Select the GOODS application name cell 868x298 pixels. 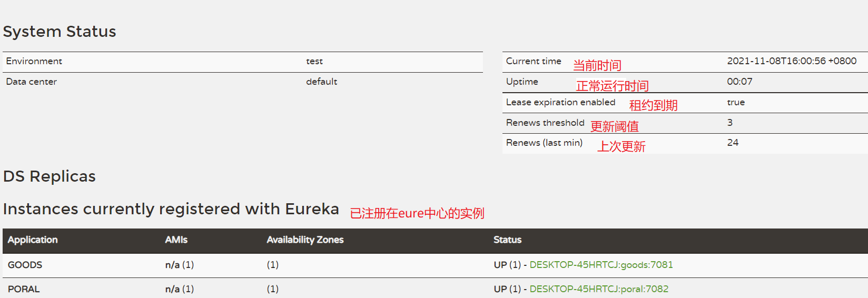tap(25, 265)
